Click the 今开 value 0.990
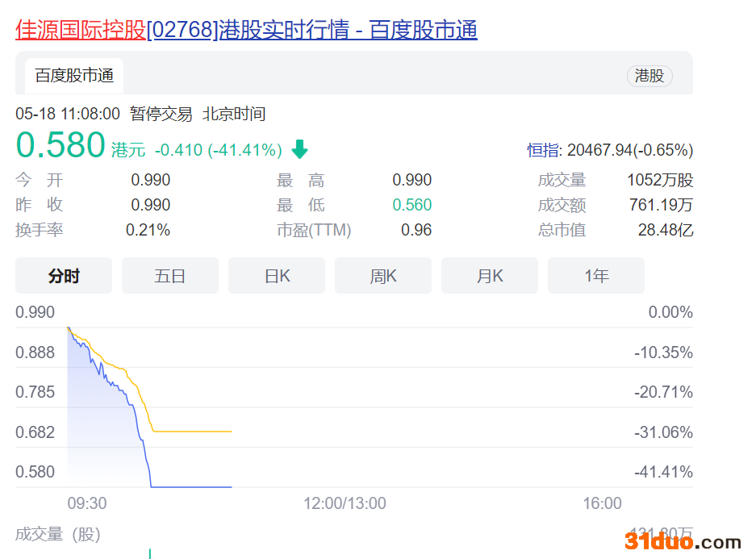Screen dimensions: 756x559 (x=150, y=180)
